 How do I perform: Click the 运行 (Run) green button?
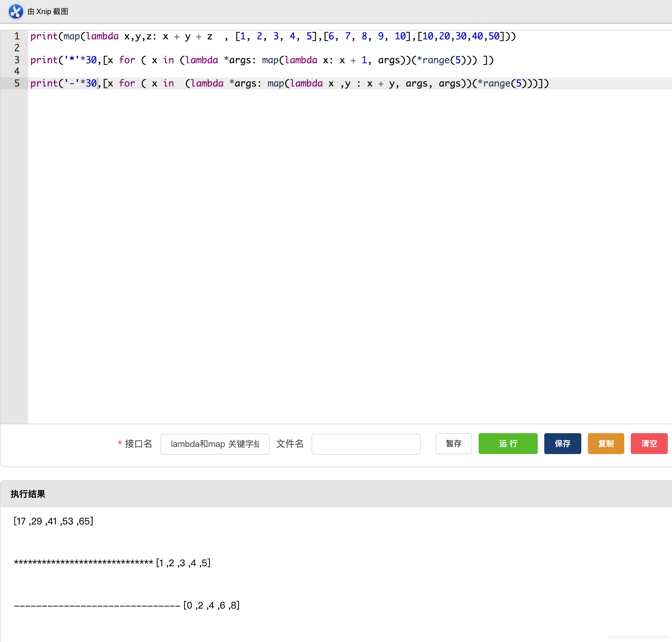[508, 444]
